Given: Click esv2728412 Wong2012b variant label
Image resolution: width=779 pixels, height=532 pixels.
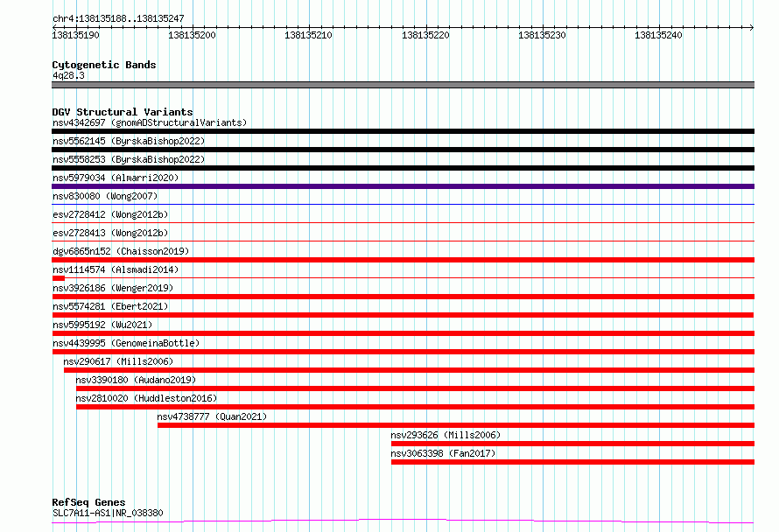Looking at the screenshot, I should click(x=110, y=214).
